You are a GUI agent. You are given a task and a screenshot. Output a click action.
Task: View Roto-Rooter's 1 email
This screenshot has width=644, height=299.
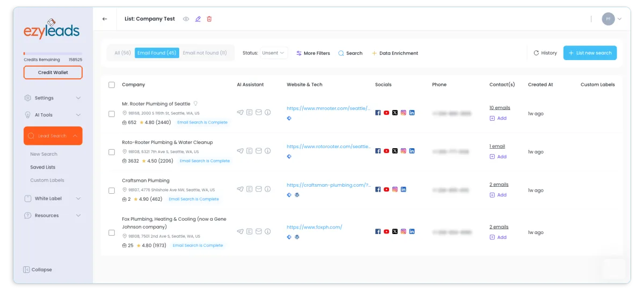pyautogui.click(x=497, y=146)
